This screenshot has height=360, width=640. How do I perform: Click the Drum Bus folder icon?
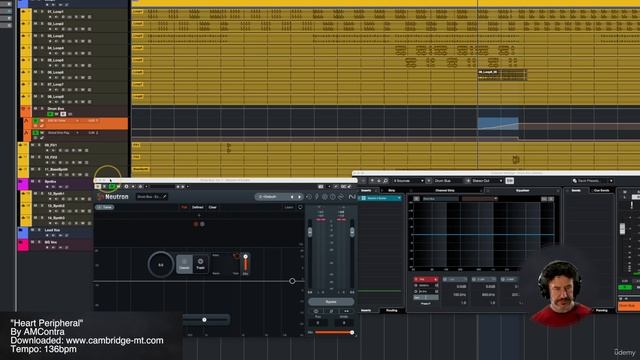(24, 109)
